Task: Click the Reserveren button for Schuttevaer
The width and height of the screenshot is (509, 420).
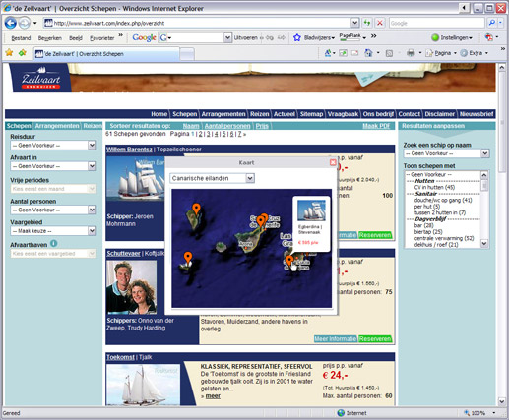Action: click(x=375, y=339)
